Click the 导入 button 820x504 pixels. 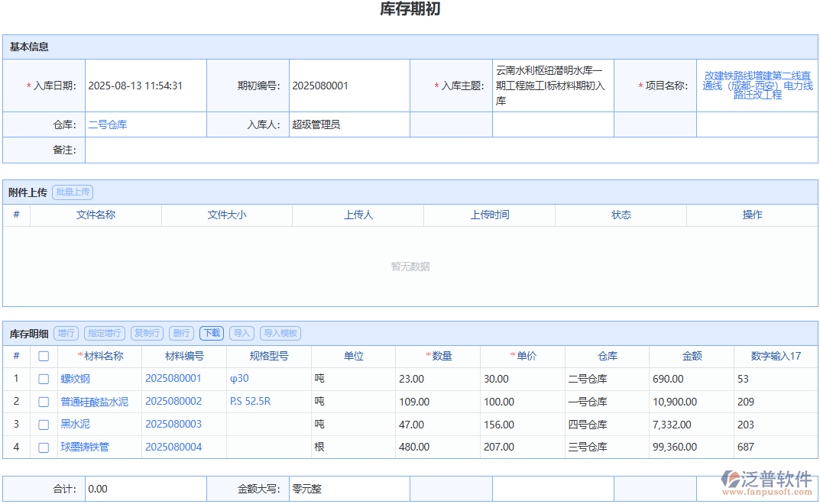(x=242, y=333)
